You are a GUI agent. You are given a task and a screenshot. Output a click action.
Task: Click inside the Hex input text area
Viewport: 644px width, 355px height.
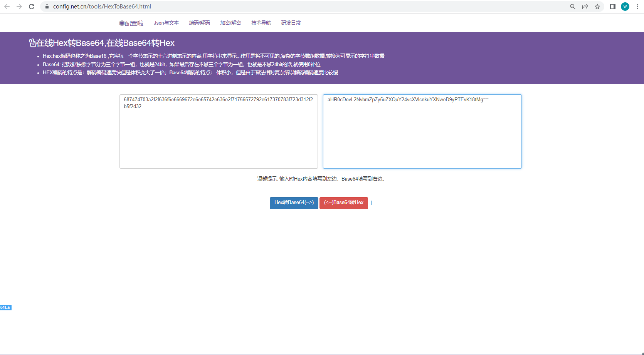point(219,131)
